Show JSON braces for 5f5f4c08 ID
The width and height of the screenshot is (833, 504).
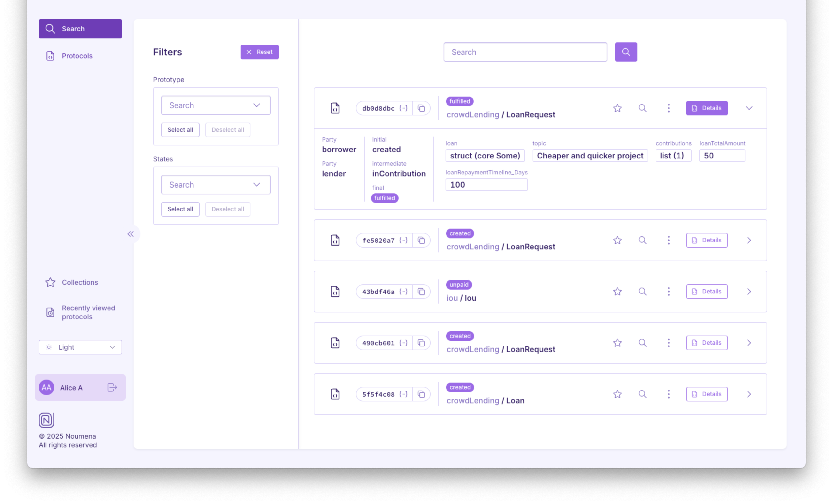click(403, 394)
